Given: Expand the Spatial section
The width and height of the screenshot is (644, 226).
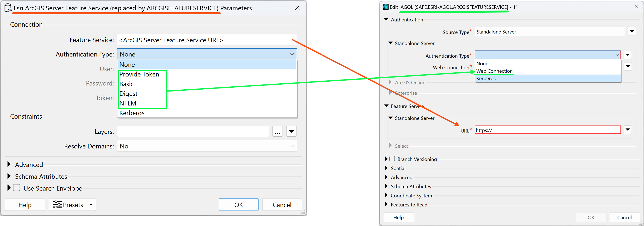Looking at the screenshot, I should point(386,168).
